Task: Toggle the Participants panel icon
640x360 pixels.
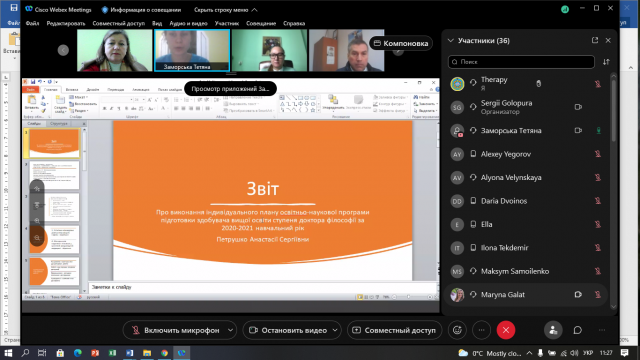Action: [x=553, y=330]
